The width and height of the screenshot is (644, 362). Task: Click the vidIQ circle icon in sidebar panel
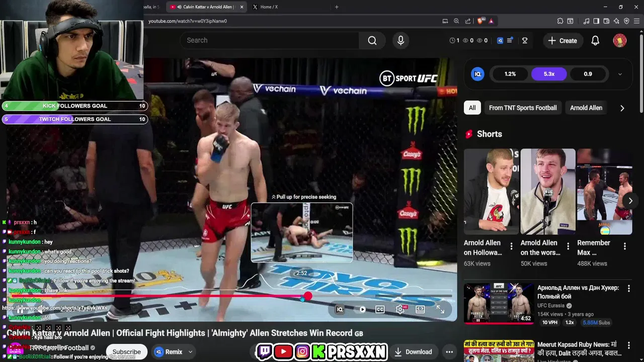click(x=477, y=74)
